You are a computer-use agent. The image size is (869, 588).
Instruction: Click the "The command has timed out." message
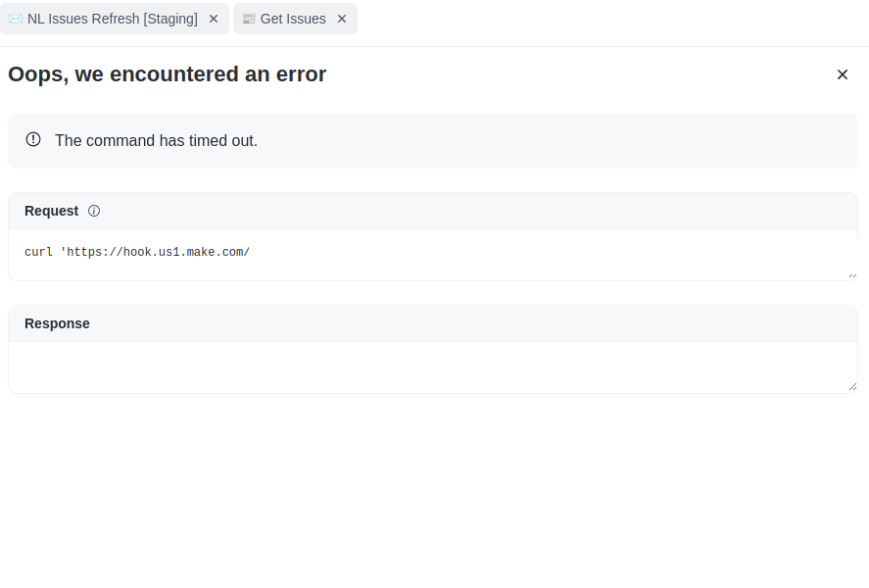(156, 140)
